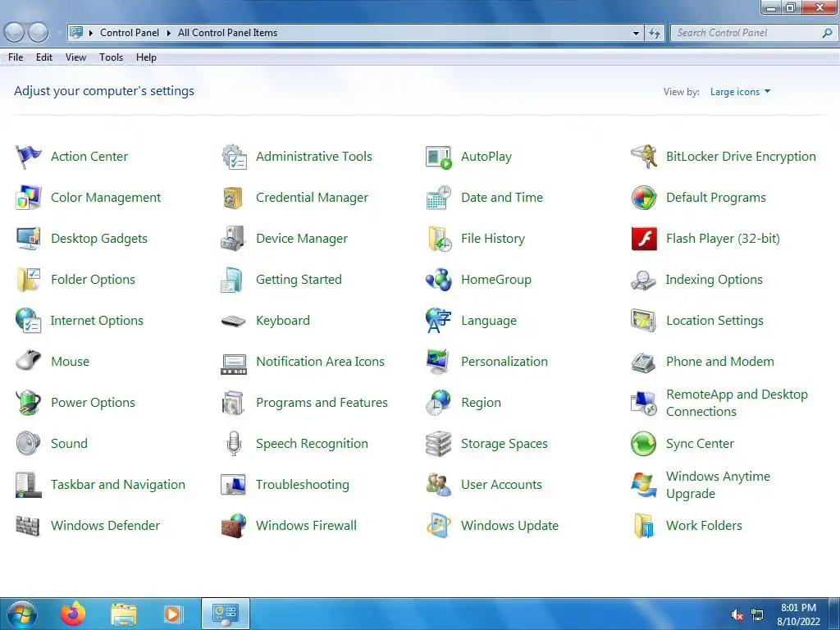Open the Default Programs icon
The height and width of the screenshot is (630, 840).
644,198
